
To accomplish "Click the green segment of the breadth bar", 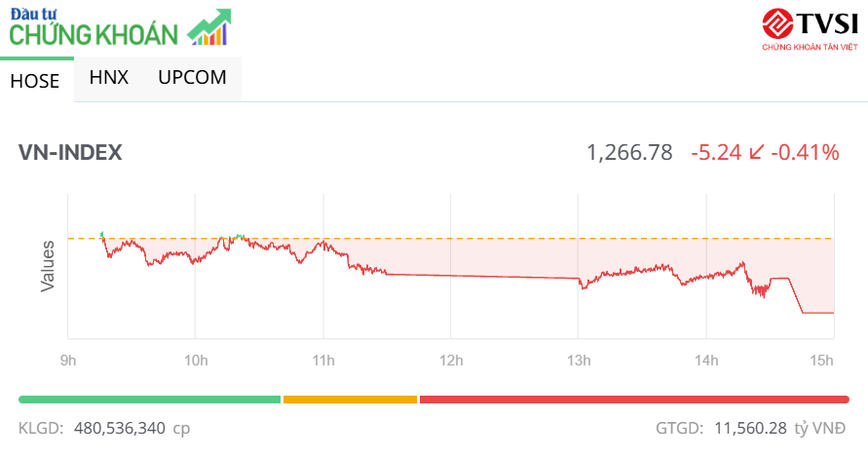I will tap(149, 399).
